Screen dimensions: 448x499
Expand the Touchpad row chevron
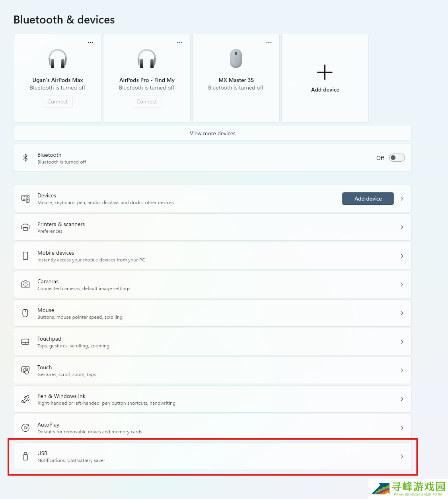(x=402, y=342)
